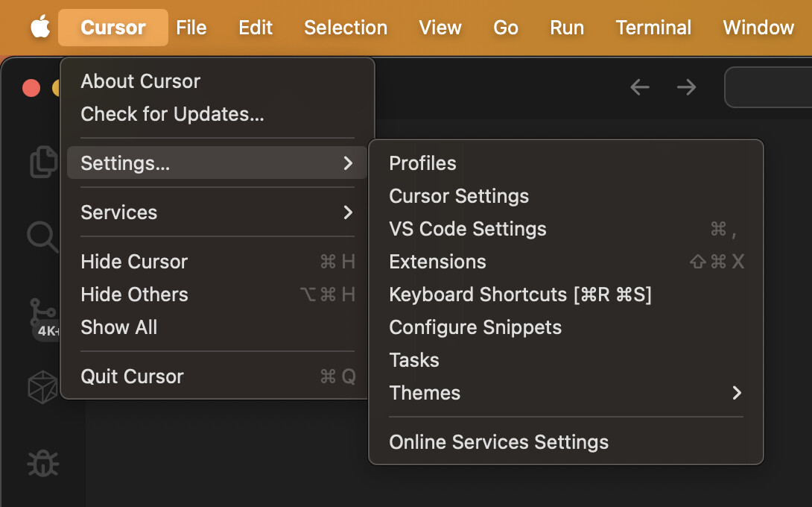Click the Settings... submenu chevron
Screen dimensions: 812x507
pyautogui.click(x=348, y=163)
